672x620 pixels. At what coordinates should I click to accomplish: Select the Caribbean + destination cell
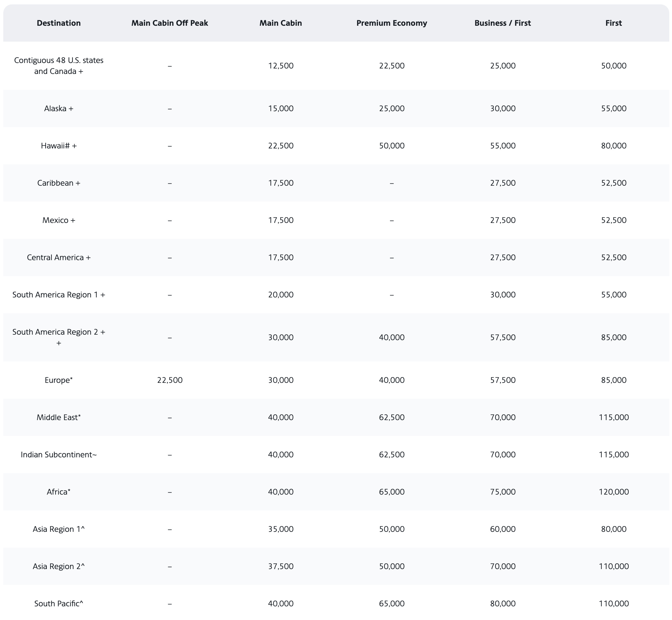coord(59,183)
